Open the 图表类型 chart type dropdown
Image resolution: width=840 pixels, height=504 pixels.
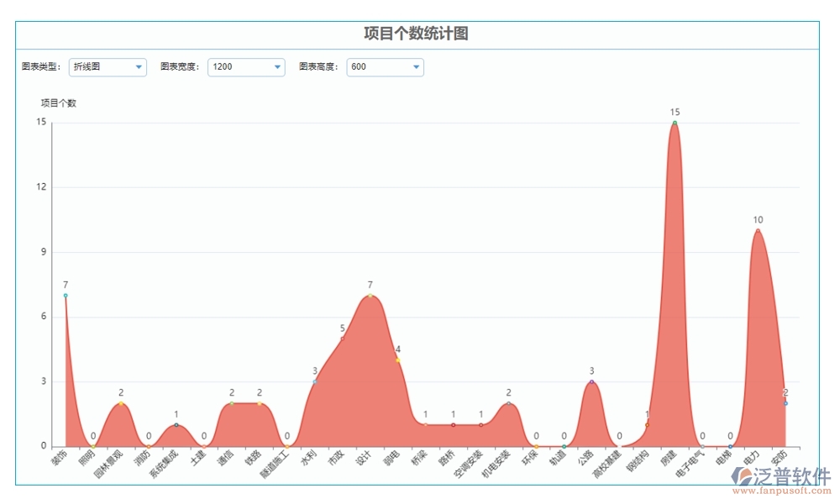108,67
